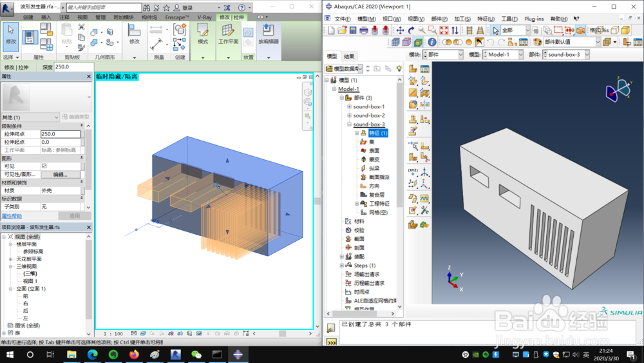
Task: Select the Abaqus Magnify View icon
Action: [422, 30]
